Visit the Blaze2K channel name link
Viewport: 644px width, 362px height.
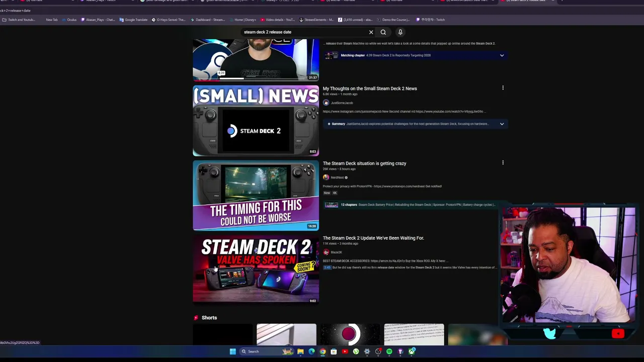[336, 252]
